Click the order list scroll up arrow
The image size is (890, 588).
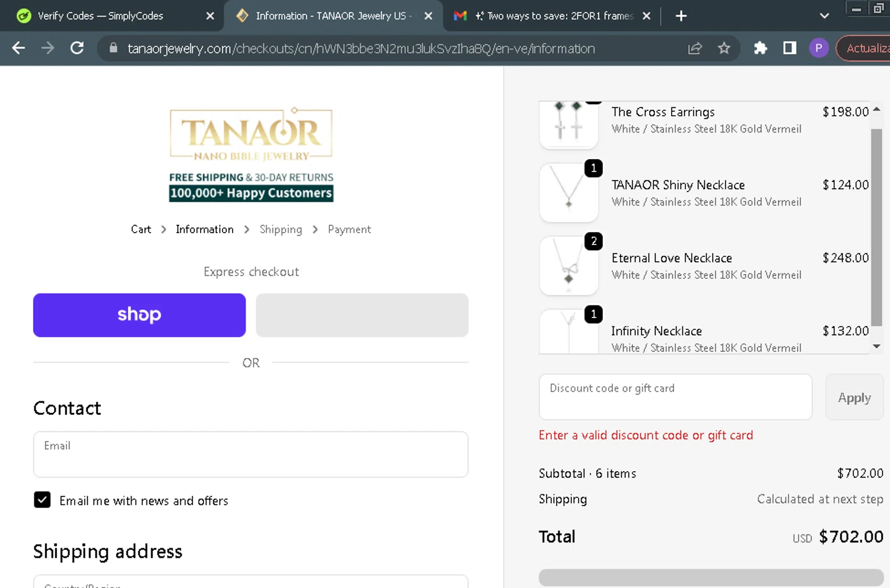(876, 110)
